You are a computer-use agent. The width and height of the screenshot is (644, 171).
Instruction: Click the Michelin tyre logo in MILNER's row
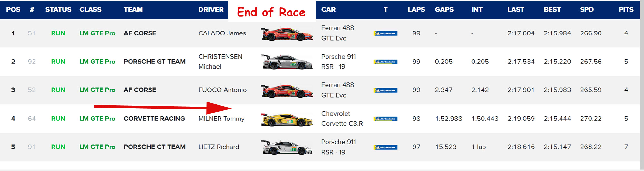pos(385,119)
